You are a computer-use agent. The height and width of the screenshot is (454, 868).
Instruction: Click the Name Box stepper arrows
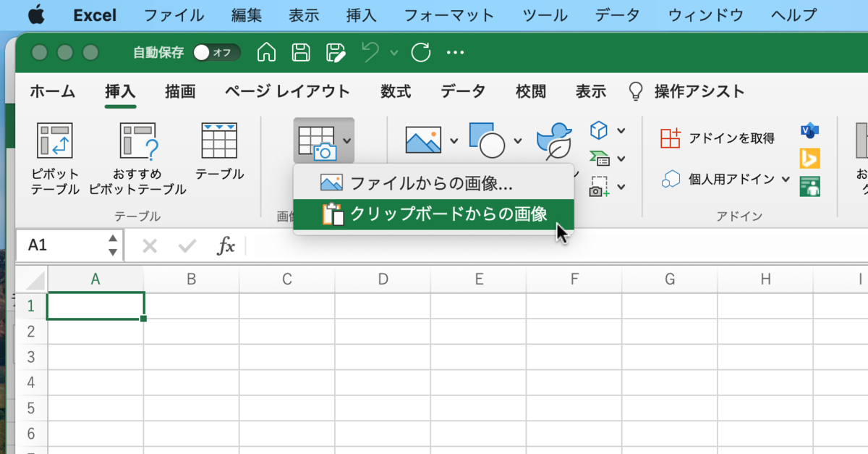click(x=113, y=245)
